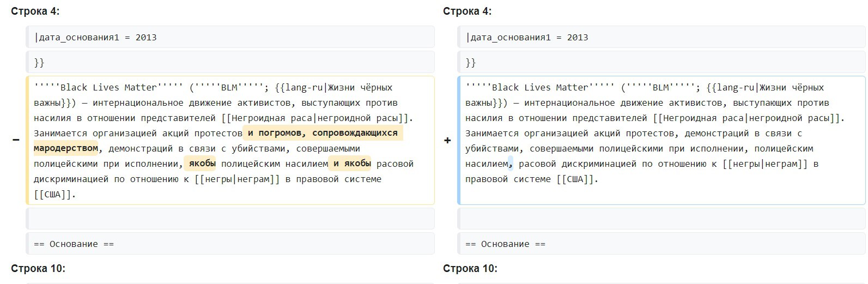Click "{{lang-ru|Жизни чёрных" in left paragraph
Screen dimensions: 868x284
coord(333,87)
